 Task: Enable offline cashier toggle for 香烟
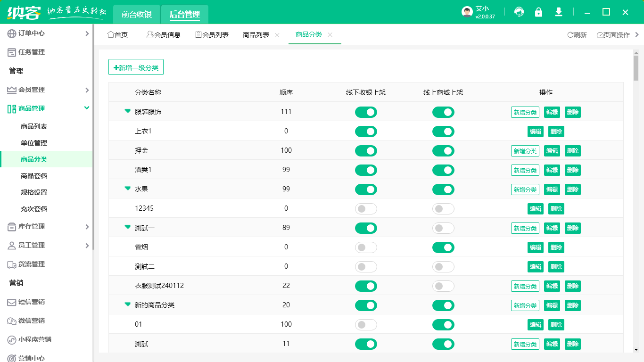[366, 247]
